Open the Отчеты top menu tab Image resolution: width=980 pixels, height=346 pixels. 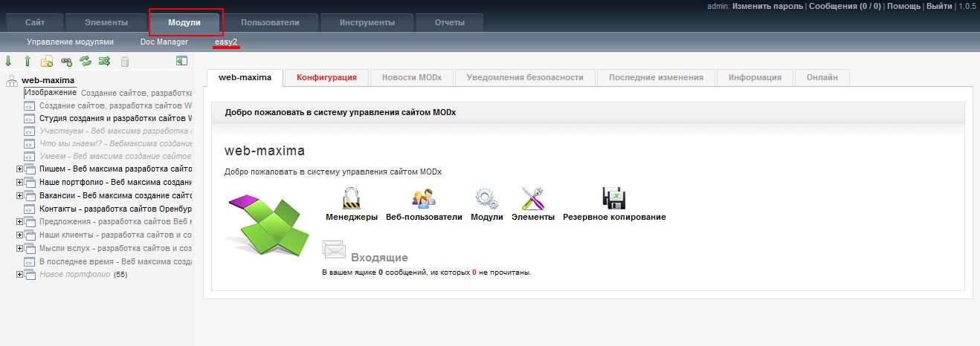(450, 22)
